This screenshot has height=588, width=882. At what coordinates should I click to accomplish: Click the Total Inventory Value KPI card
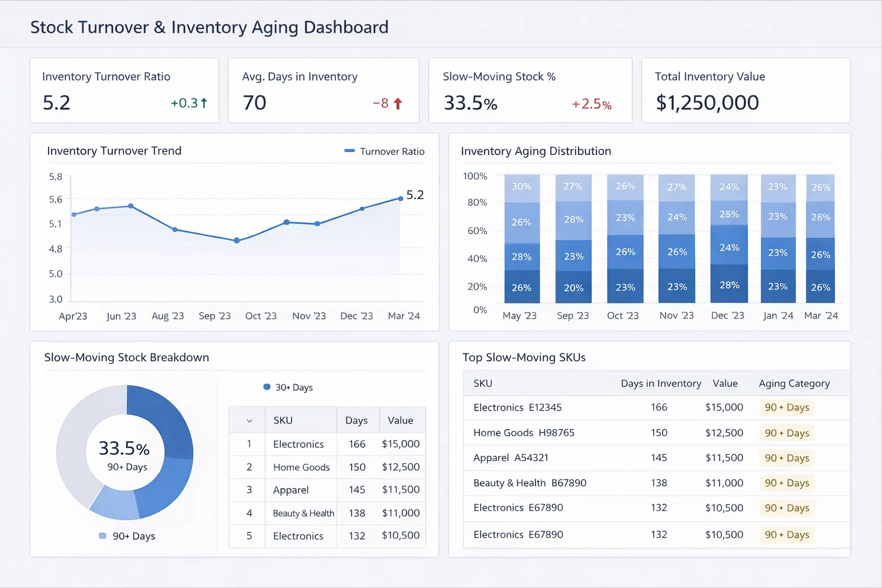pyautogui.click(x=745, y=90)
